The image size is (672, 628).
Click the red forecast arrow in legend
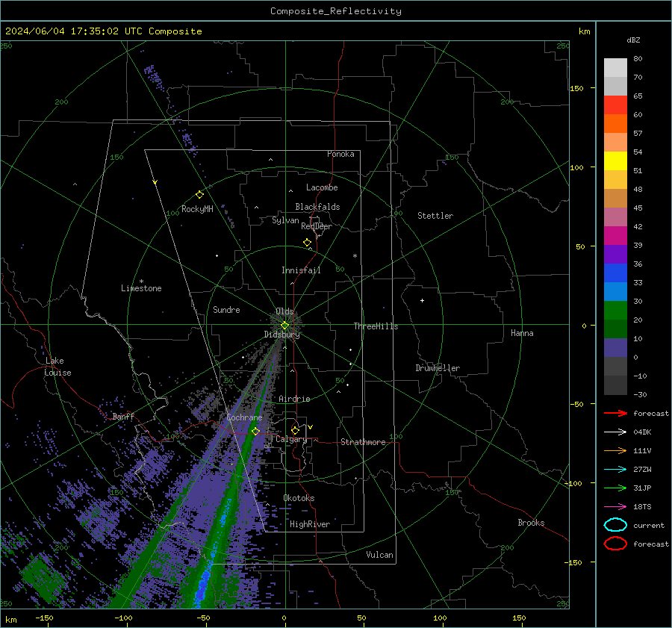615,413
